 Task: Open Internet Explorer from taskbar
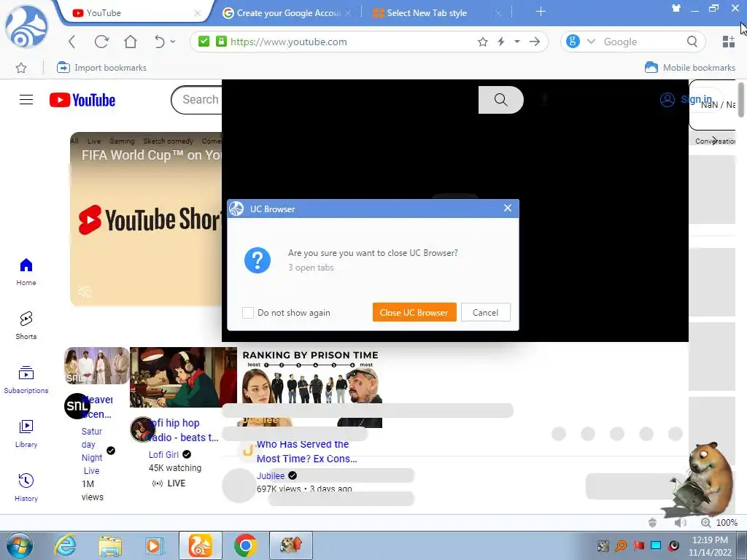pos(65,545)
